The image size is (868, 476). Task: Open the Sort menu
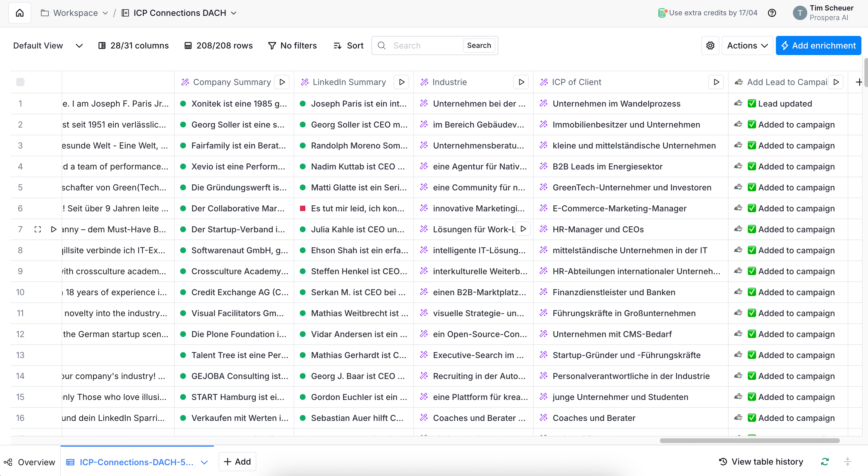348,46
